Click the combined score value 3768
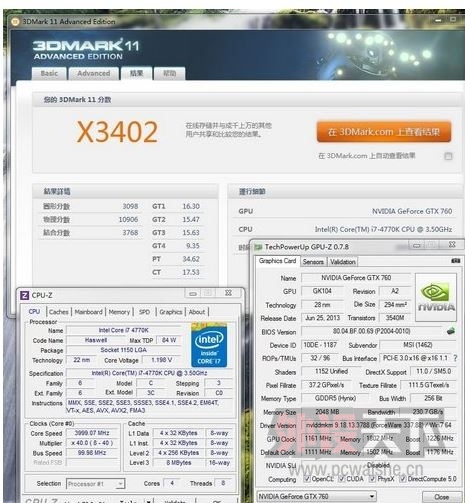This screenshot has width=465, height=503. [x=130, y=233]
